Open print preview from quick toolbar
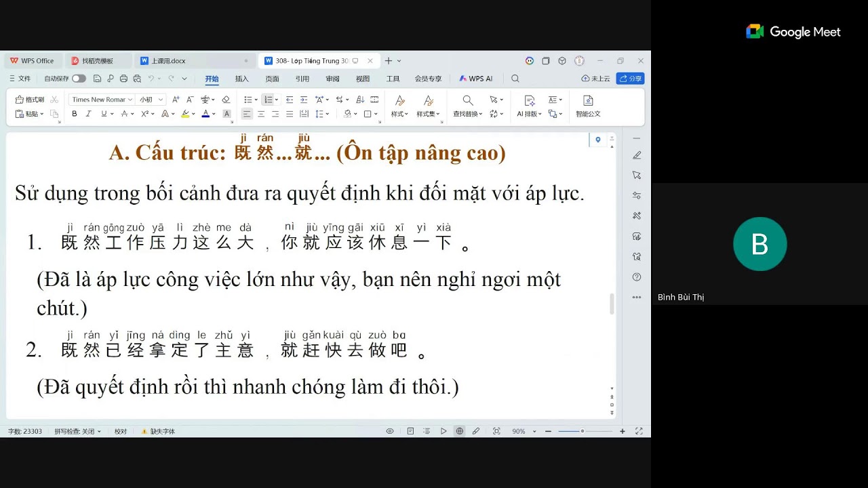 [x=136, y=79]
